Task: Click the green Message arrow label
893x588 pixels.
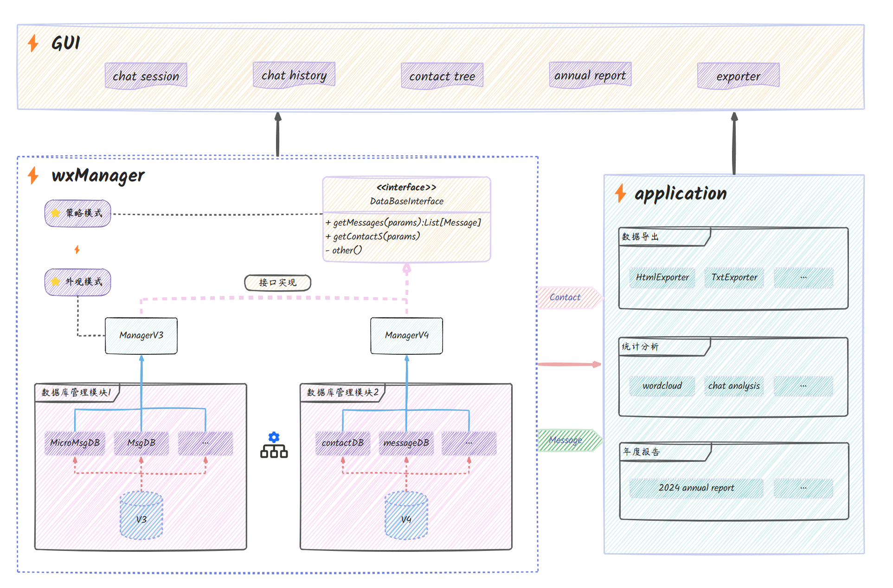Action: click(x=566, y=440)
